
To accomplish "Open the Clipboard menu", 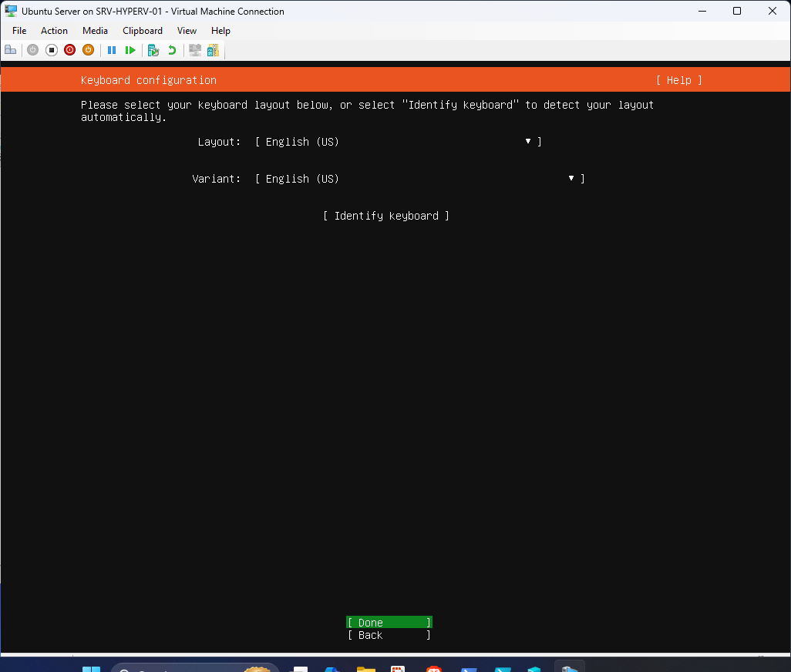I will click(143, 31).
